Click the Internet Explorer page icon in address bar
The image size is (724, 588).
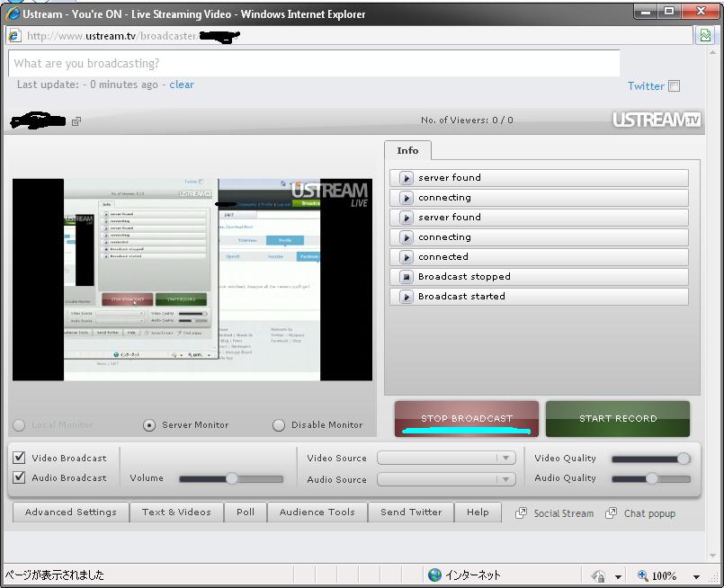click(14, 36)
